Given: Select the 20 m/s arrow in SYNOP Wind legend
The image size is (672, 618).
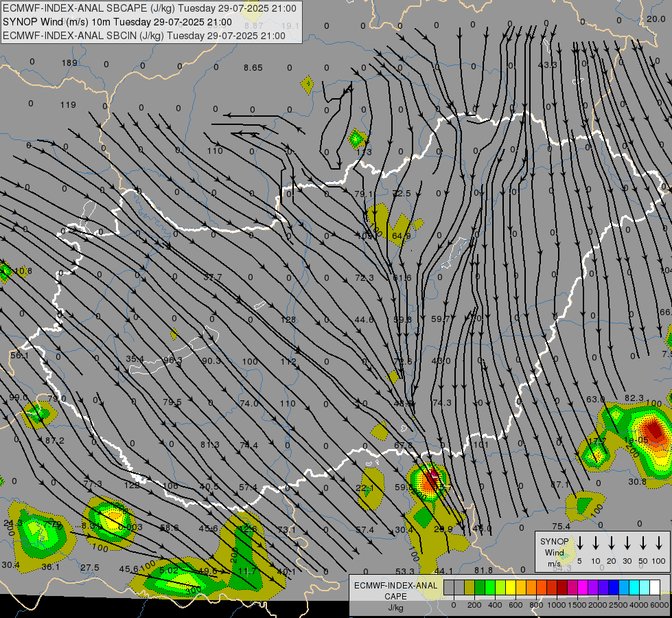Looking at the screenshot, I should click(612, 543).
